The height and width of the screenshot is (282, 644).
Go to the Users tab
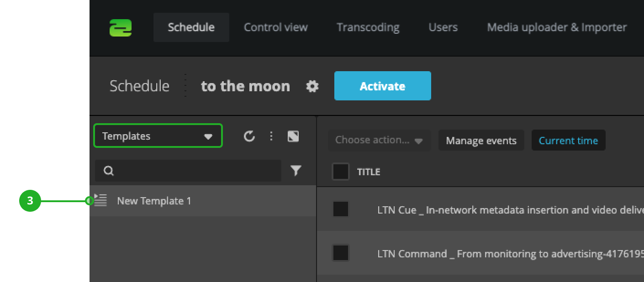[x=443, y=27]
